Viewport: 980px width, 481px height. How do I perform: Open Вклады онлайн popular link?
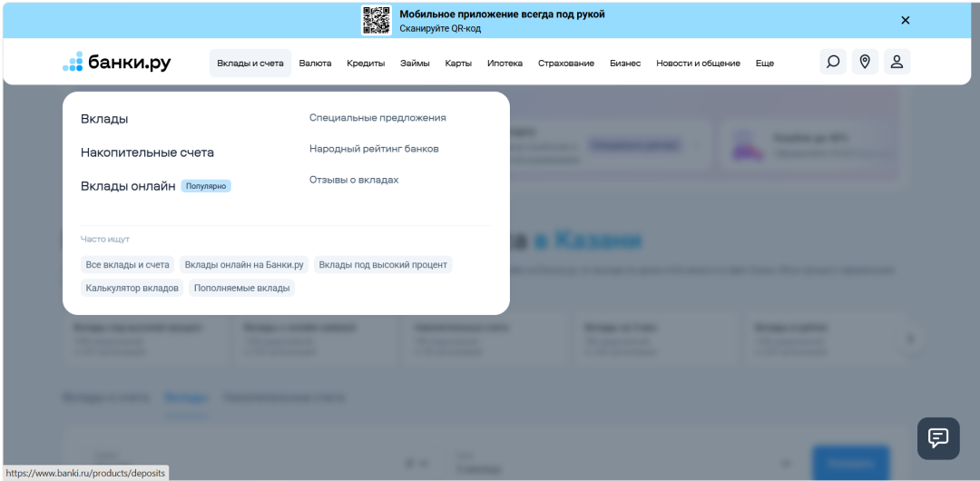pyautogui.click(x=128, y=186)
